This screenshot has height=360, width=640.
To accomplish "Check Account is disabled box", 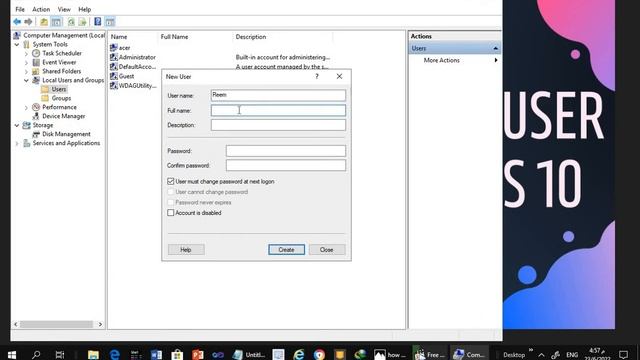I will (171, 213).
